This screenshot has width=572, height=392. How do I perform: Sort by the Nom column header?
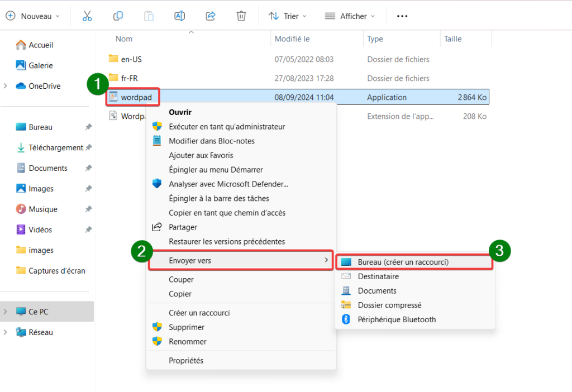(x=123, y=39)
